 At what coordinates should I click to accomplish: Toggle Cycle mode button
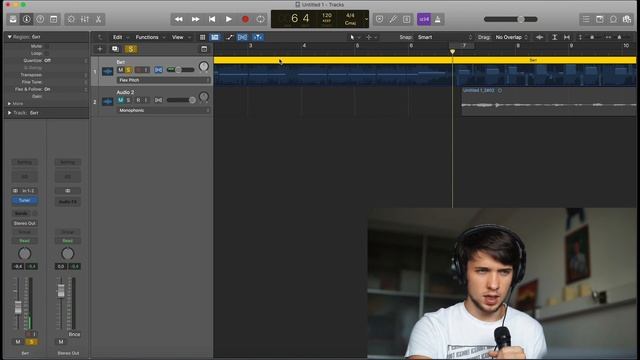click(260, 19)
